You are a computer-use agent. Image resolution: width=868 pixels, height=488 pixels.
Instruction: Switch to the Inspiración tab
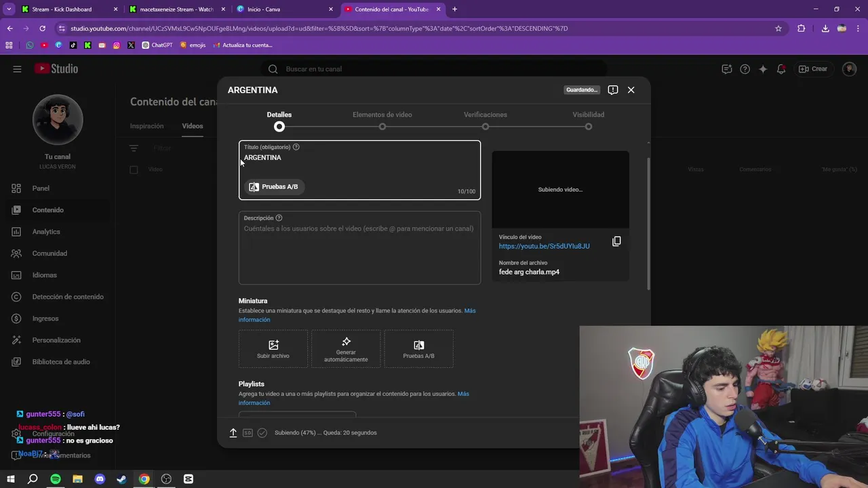pos(146,126)
